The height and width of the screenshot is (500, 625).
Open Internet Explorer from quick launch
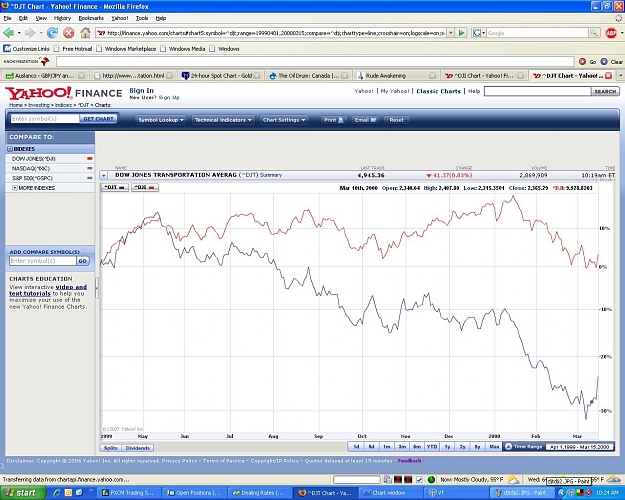pyautogui.click(x=57, y=493)
